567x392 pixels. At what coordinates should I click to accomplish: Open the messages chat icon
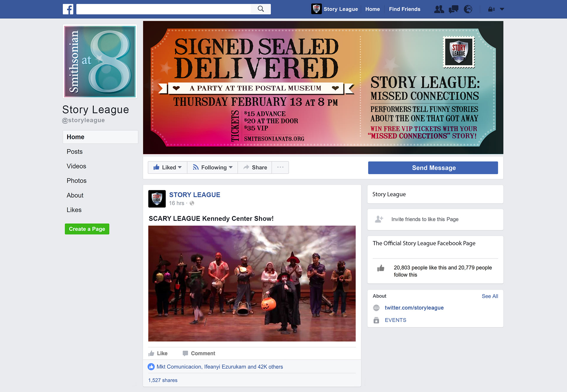[453, 9]
